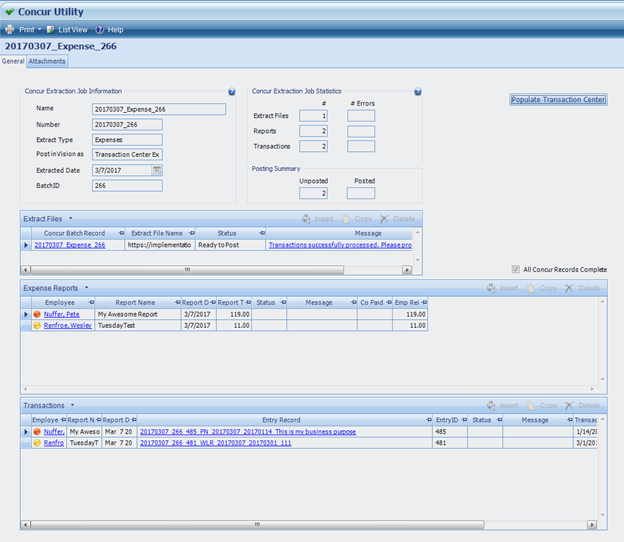
Task: Sort by Employee column in Expense Reports
Action: click(x=60, y=302)
